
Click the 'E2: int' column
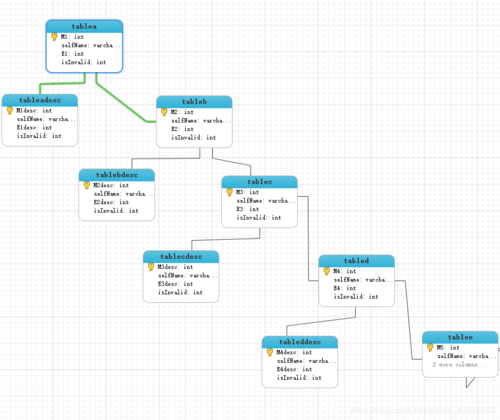click(182, 129)
